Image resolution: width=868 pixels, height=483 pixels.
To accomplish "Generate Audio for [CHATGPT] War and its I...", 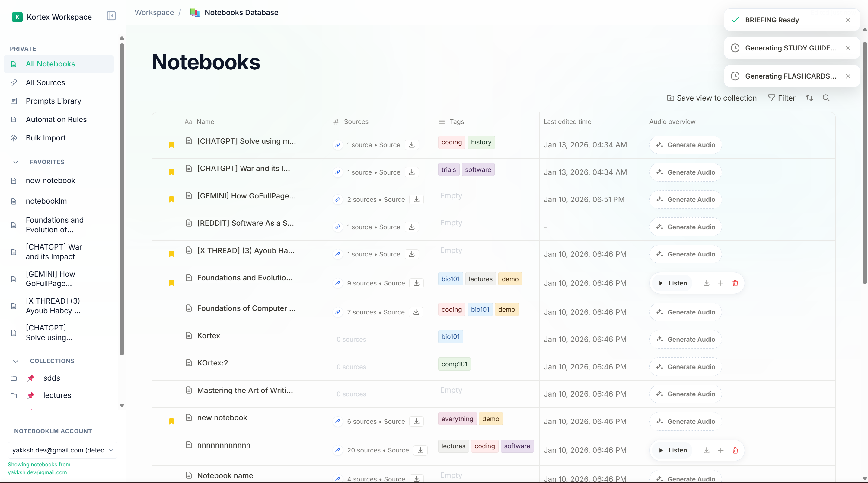I will [686, 172].
